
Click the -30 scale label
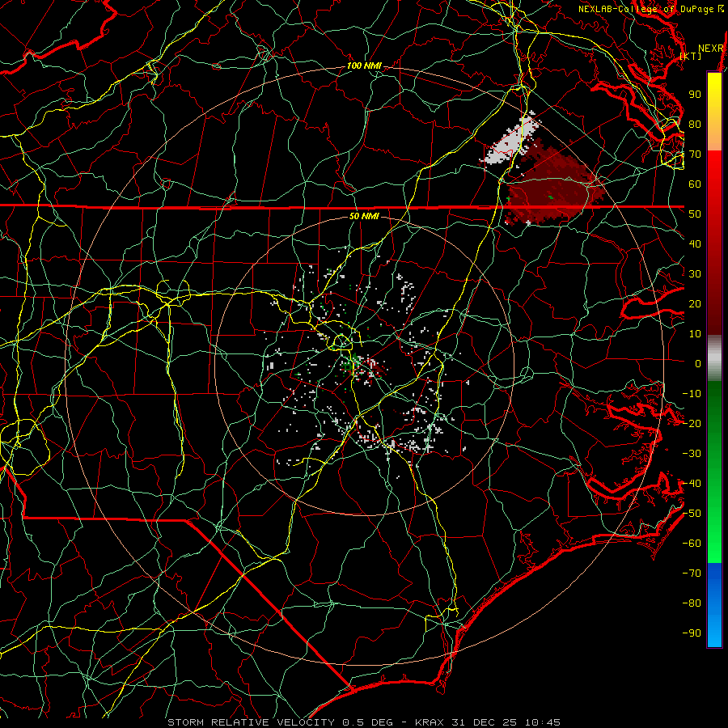[692, 454]
